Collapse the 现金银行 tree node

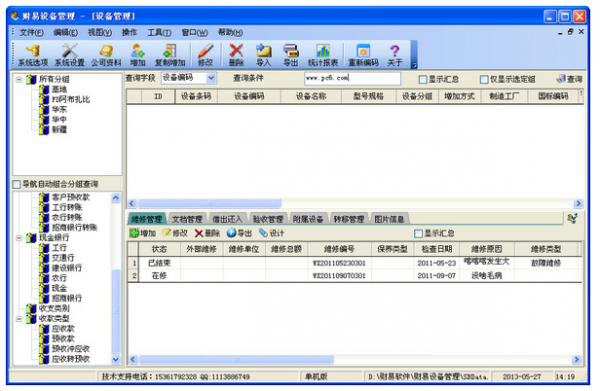tap(18, 238)
